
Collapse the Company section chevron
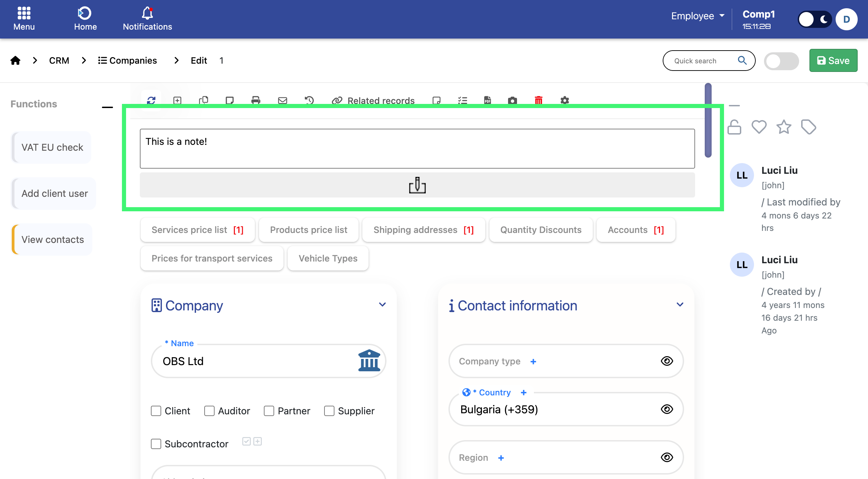click(x=382, y=305)
